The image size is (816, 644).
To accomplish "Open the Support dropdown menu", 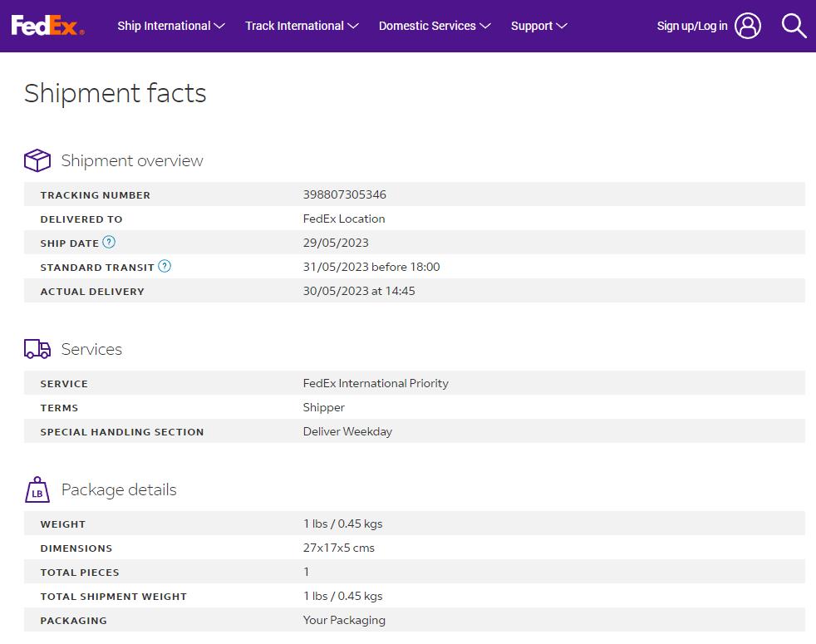I will [x=539, y=26].
